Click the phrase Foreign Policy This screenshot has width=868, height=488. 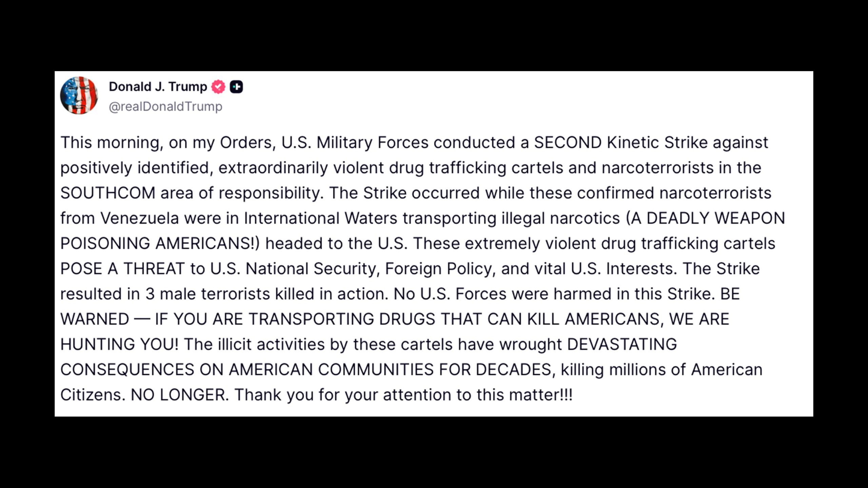(x=438, y=269)
